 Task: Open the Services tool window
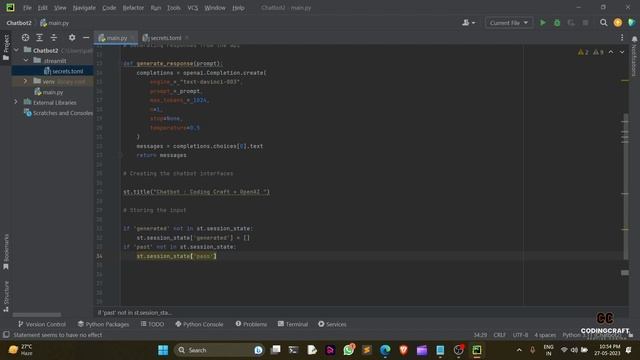(x=332, y=324)
